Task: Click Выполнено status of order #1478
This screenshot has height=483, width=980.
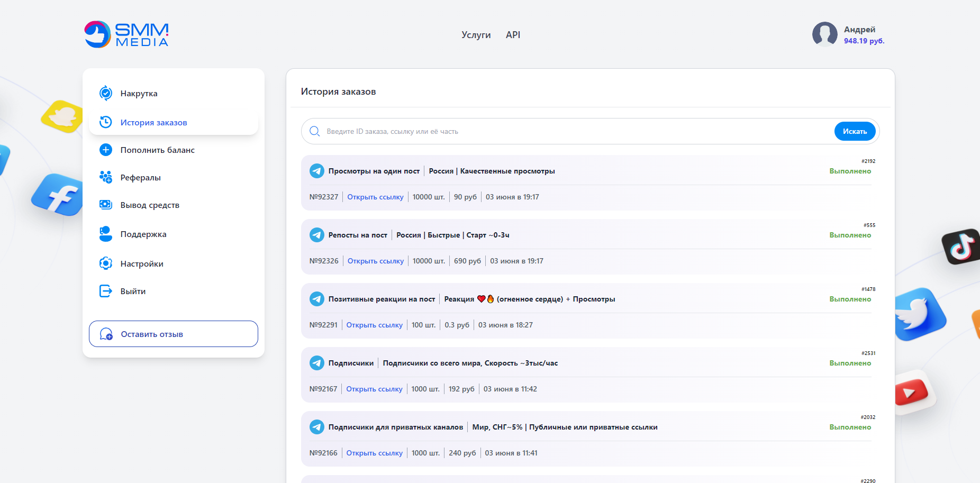Action: pyautogui.click(x=850, y=299)
